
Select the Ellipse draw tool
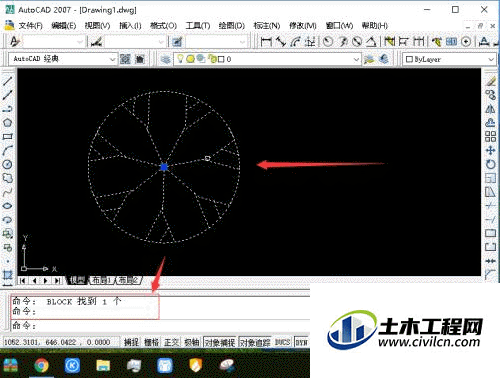click(7, 206)
